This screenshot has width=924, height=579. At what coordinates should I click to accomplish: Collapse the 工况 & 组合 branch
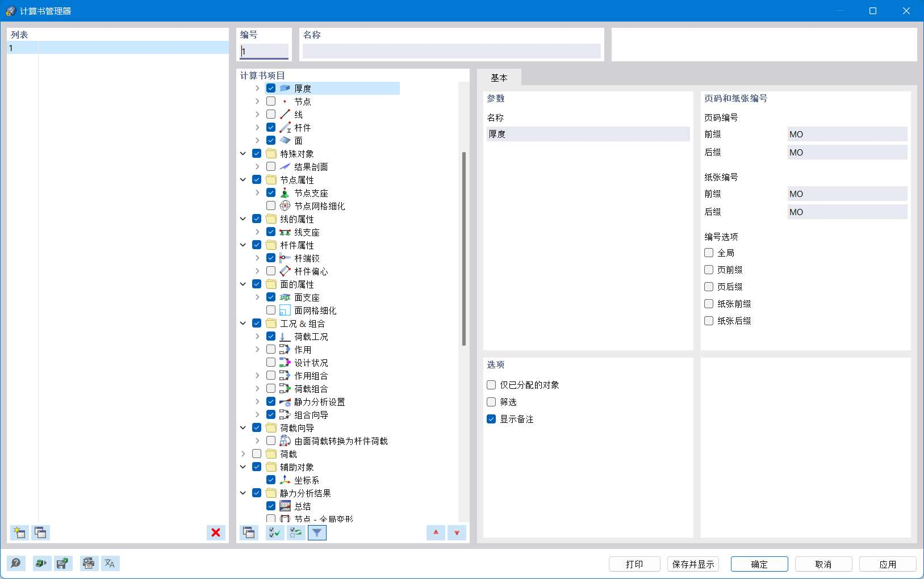[x=243, y=323]
